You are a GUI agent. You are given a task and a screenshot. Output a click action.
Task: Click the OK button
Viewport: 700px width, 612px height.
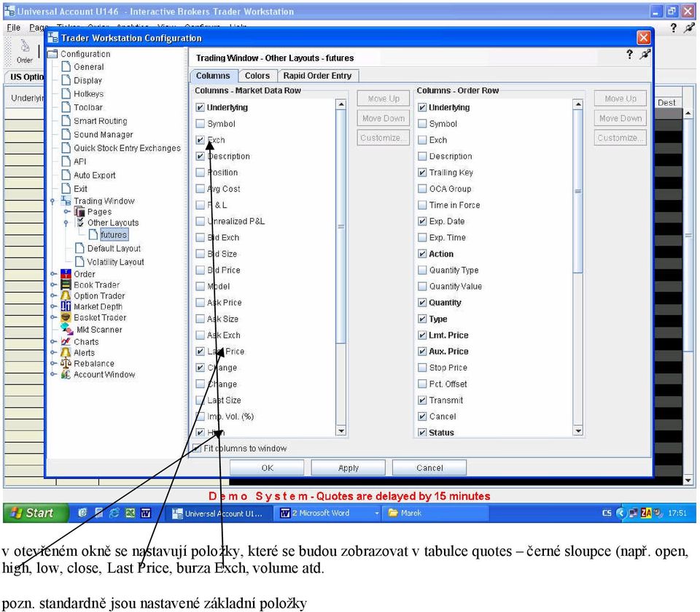pyautogui.click(x=267, y=468)
